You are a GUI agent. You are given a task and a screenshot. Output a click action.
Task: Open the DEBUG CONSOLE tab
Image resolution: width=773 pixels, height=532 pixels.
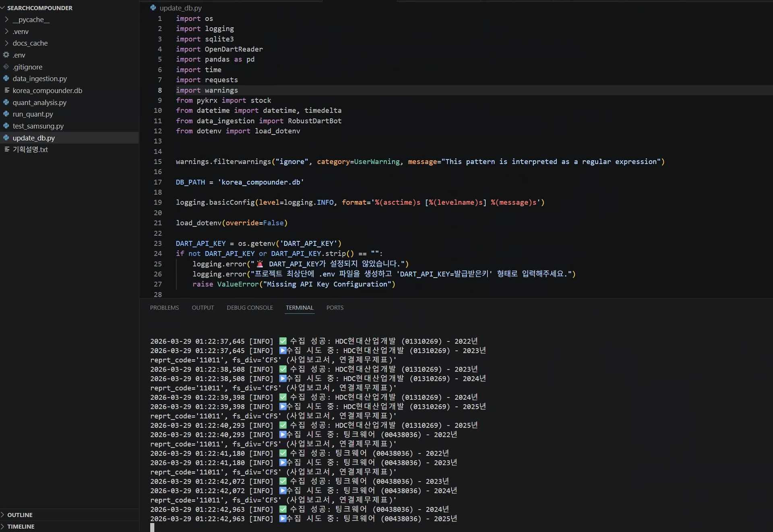[x=250, y=307]
